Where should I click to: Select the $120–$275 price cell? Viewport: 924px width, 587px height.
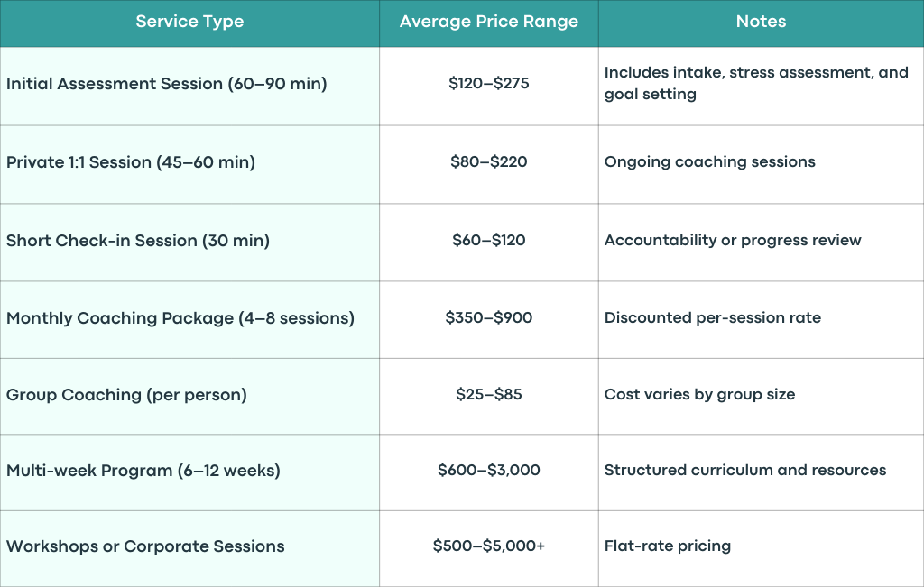click(x=489, y=86)
